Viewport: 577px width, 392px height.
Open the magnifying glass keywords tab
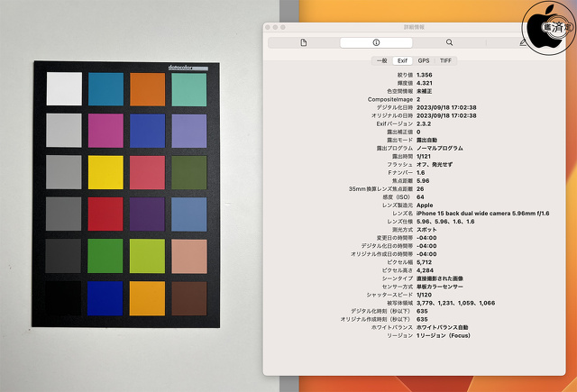pyautogui.click(x=449, y=42)
